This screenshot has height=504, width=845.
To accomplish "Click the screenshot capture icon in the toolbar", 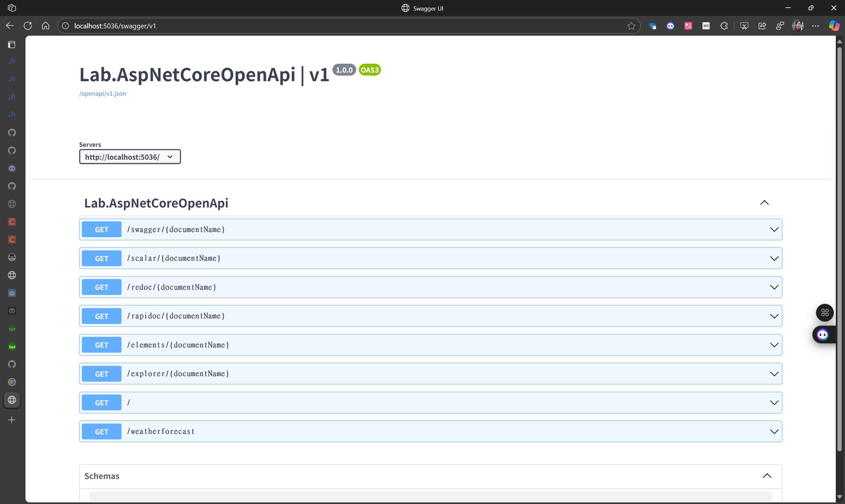I will pyautogui.click(x=745, y=26).
